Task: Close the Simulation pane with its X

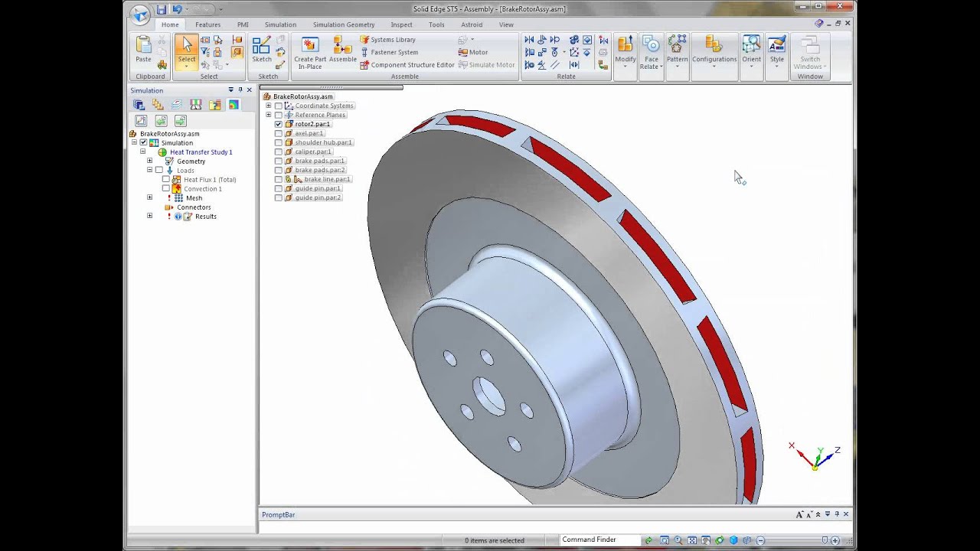Action: pos(249,90)
